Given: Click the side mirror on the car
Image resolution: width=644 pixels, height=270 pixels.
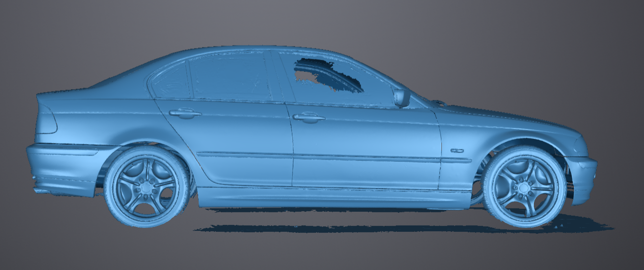Looking at the screenshot, I should point(402,97).
